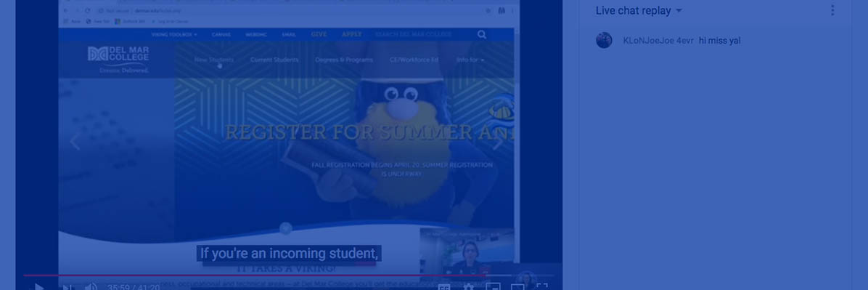Open the chat three-dot options menu

tap(832, 10)
